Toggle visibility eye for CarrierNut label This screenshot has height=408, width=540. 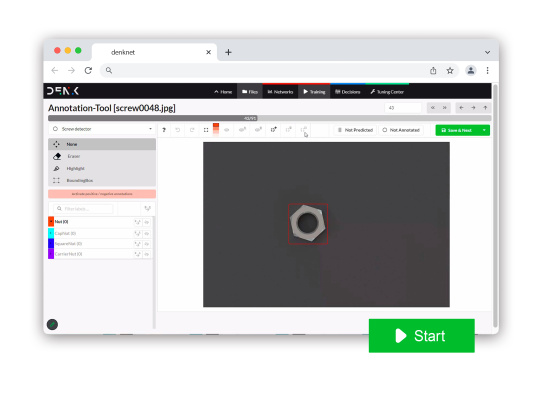coord(147,254)
